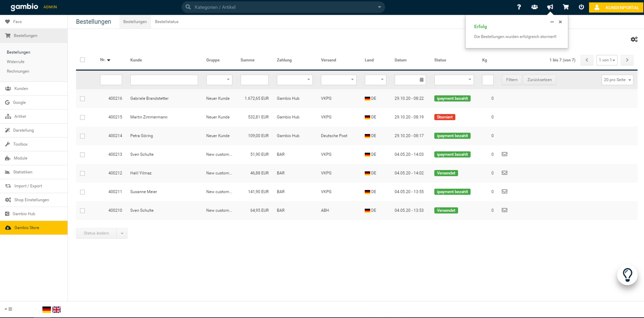Viewport: 644px width, 318px height.
Task: Click the Zurücksetzen button
Action: pyautogui.click(x=539, y=80)
